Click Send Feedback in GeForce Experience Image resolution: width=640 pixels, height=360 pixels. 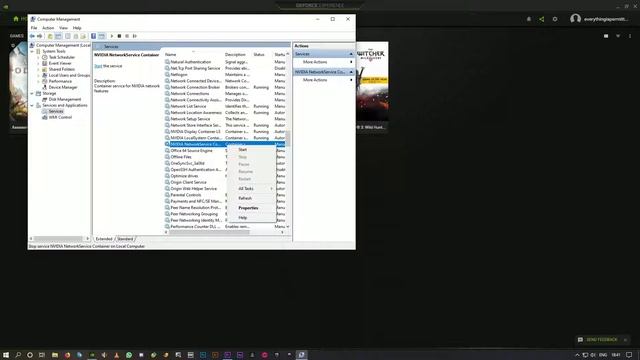coord(602,340)
